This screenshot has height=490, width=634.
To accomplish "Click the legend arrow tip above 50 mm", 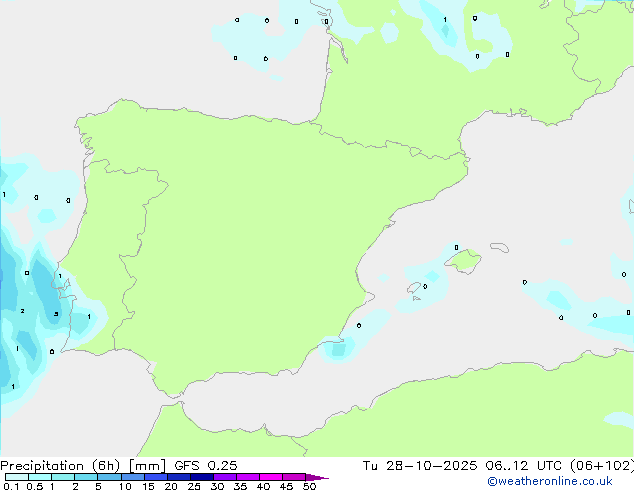I will click(317, 477).
